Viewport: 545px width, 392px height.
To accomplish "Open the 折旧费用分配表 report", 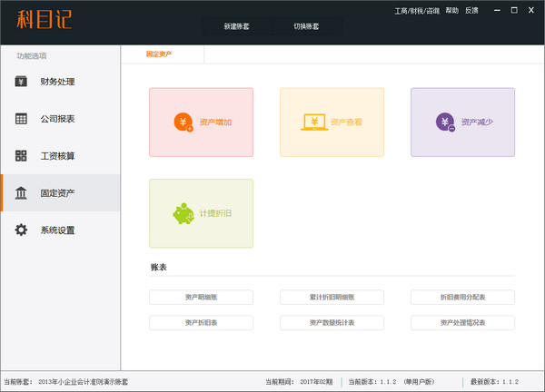I will click(462, 298).
